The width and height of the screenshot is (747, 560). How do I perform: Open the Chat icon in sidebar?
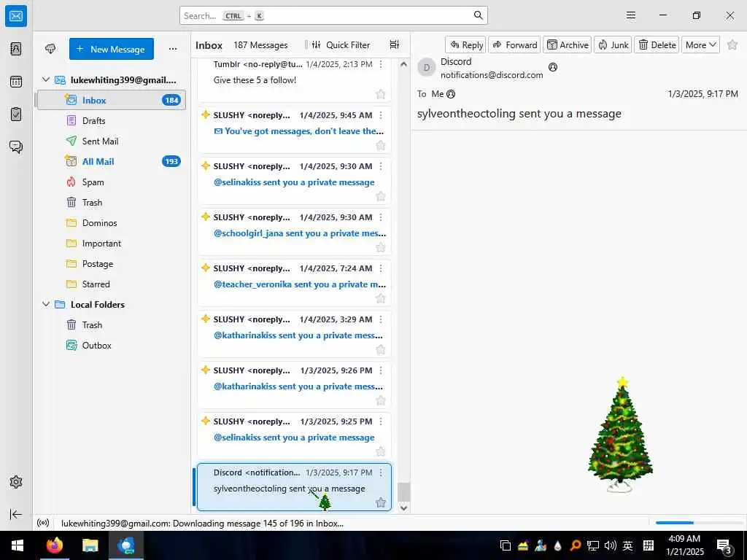(x=16, y=147)
